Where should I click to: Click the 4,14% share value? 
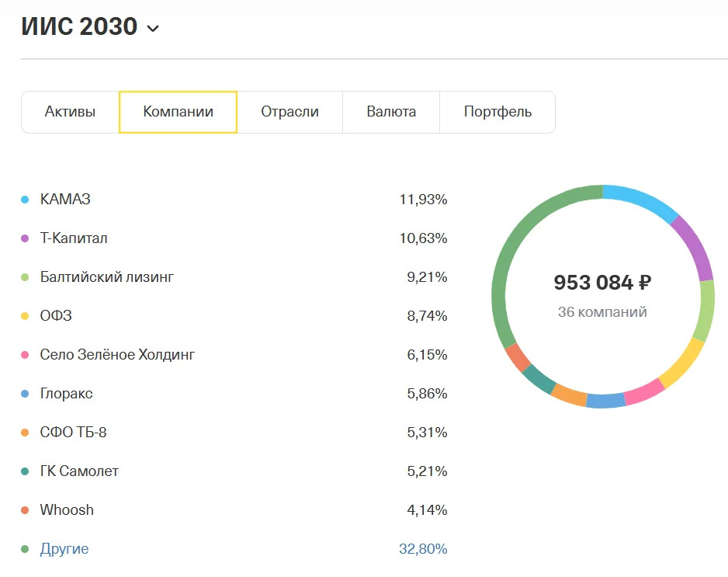click(x=427, y=509)
